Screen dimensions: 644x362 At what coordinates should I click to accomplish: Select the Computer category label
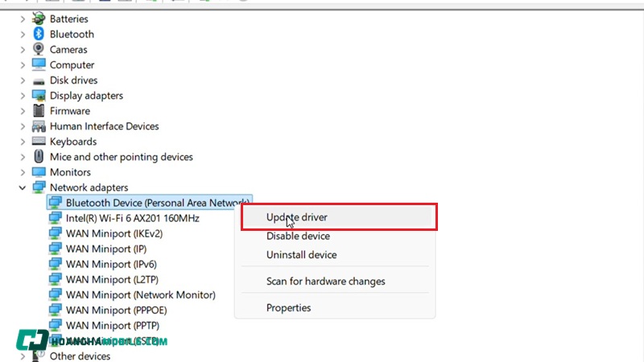(x=72, y=65)
